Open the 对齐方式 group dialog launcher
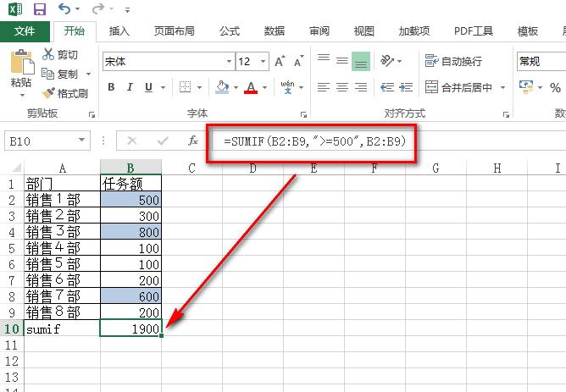This screenshot has width=566, height=392. (x=506, y=114)
